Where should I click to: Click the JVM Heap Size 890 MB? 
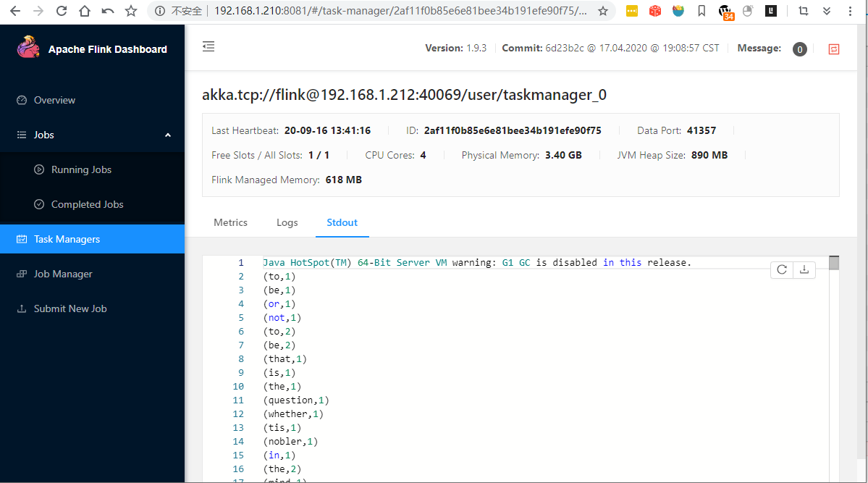709,155
